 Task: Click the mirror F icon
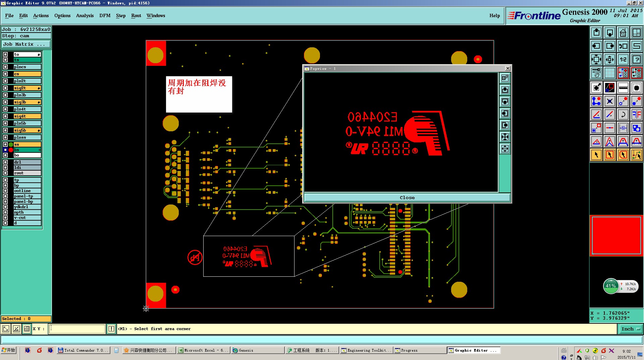point(637,115)
